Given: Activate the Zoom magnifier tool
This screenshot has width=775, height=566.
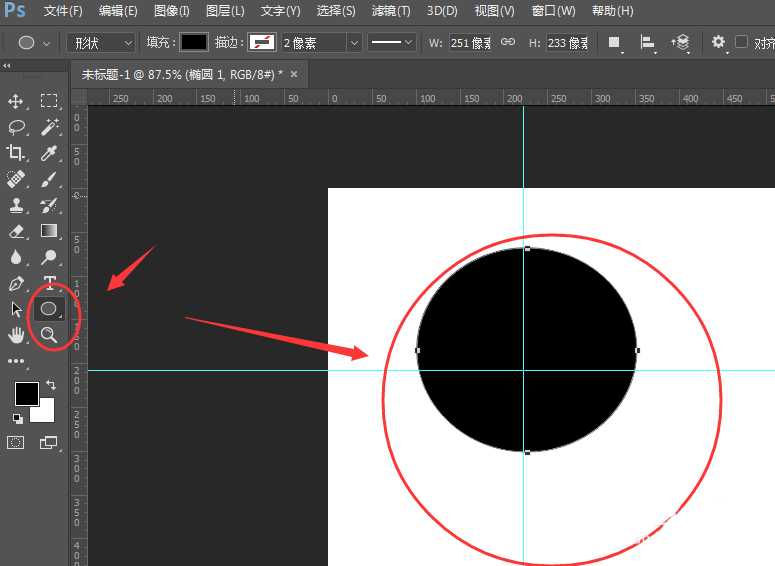Looking at the screenshot, I should (x=48, y=334).
